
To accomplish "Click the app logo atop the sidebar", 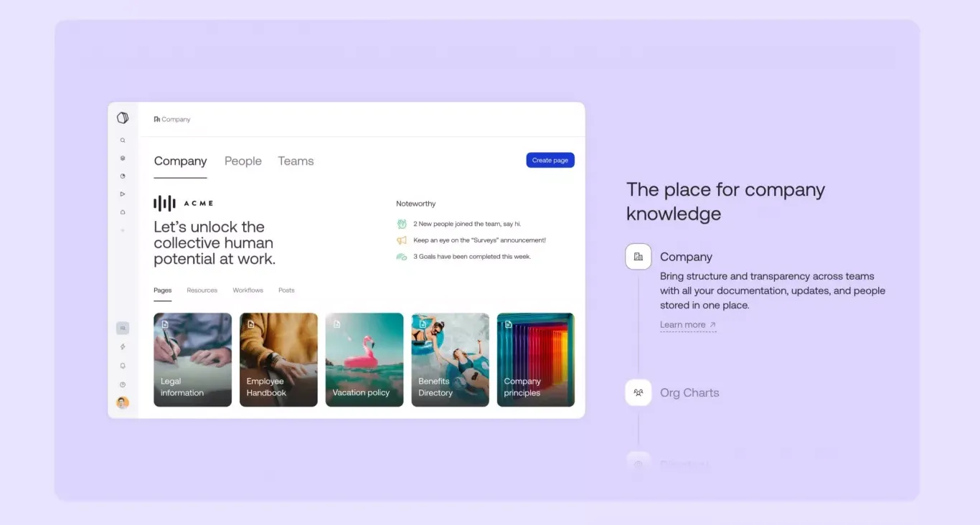I will click(x=123, y=118).
